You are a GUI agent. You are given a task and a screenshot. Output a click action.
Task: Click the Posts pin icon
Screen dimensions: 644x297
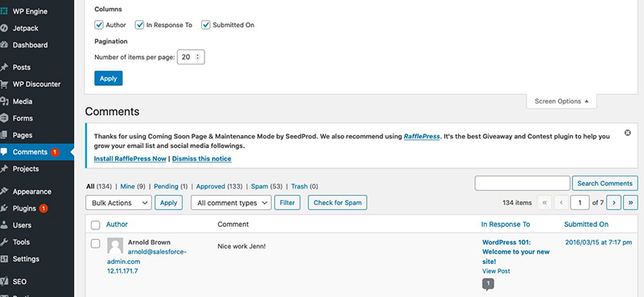click(4, 68)
